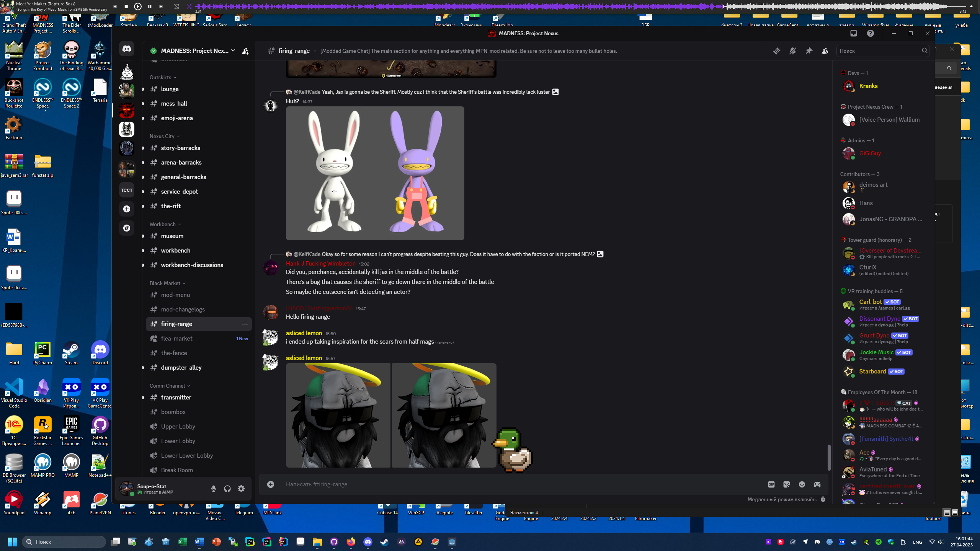Collapse the Comm Channel category

tap(170, 386)
